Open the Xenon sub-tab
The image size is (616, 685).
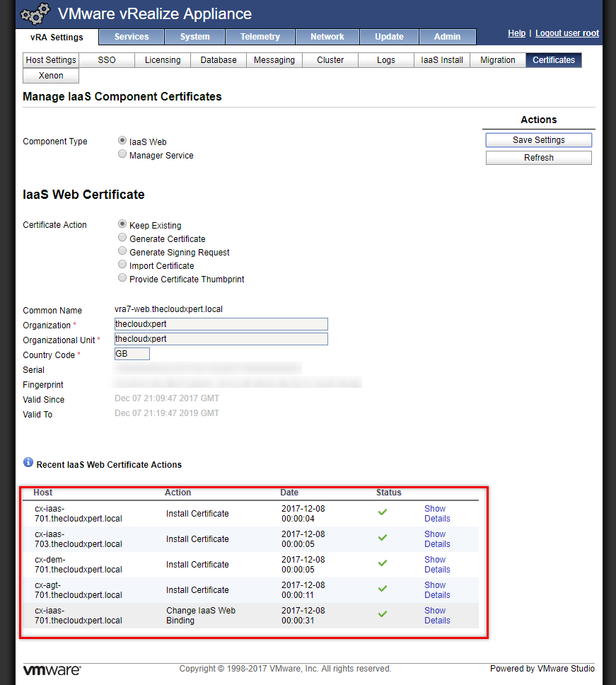(x=51, y=76)
